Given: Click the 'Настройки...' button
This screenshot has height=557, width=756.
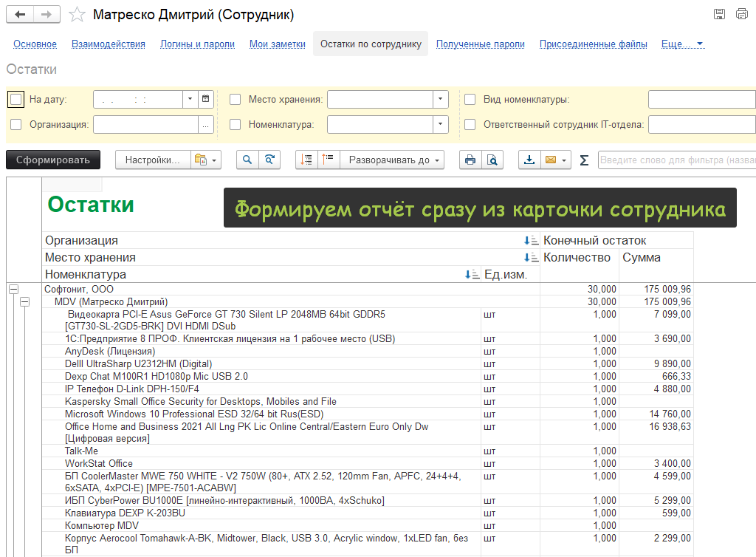Looking at the screenshot, I should pos(152,160).
